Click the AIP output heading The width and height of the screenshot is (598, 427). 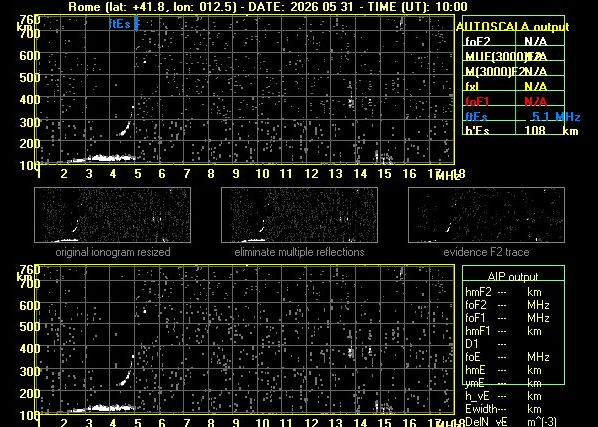(513, 276)
